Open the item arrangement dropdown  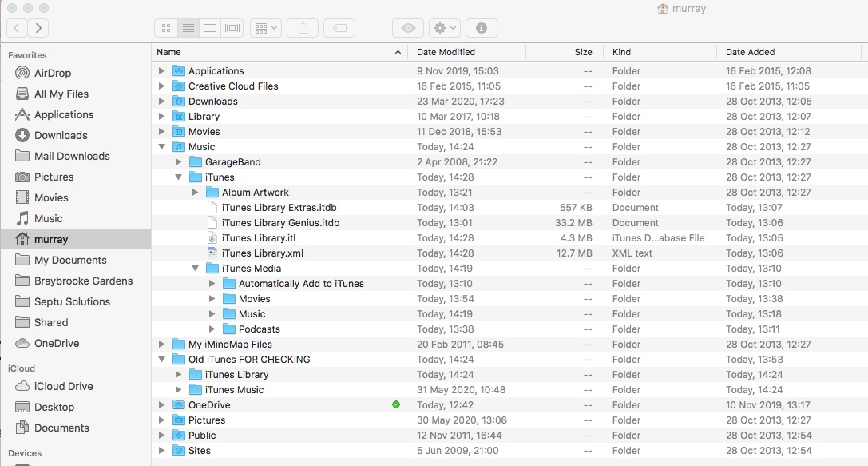coord(265,27)
